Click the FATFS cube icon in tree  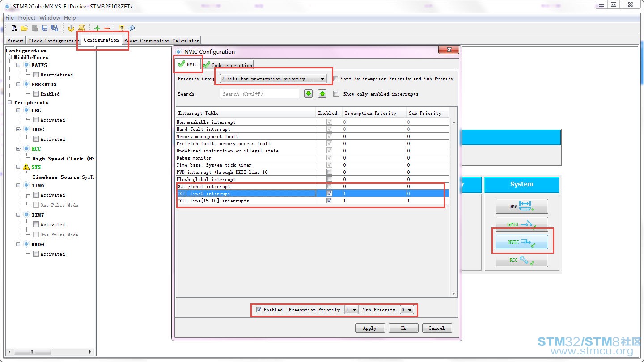coord(26,65)
